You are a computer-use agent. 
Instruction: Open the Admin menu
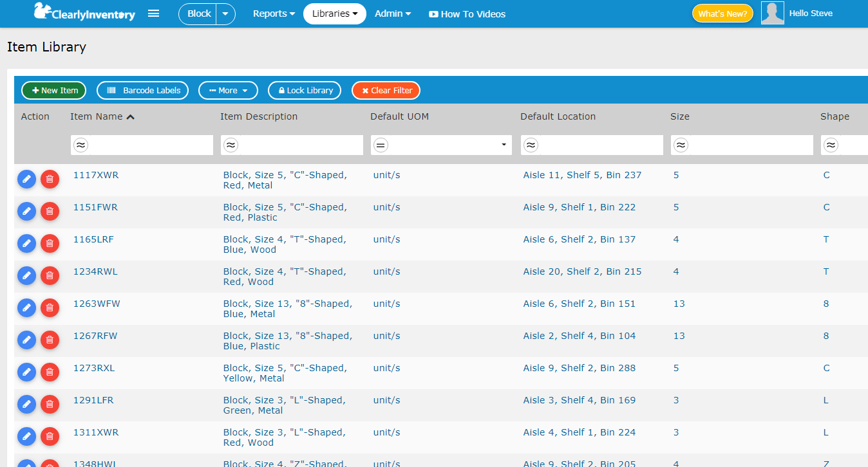tap(392, 14)
